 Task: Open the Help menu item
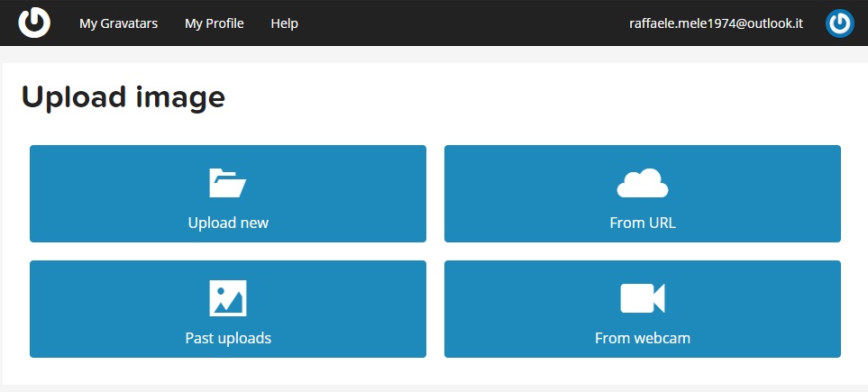[284, 23]
